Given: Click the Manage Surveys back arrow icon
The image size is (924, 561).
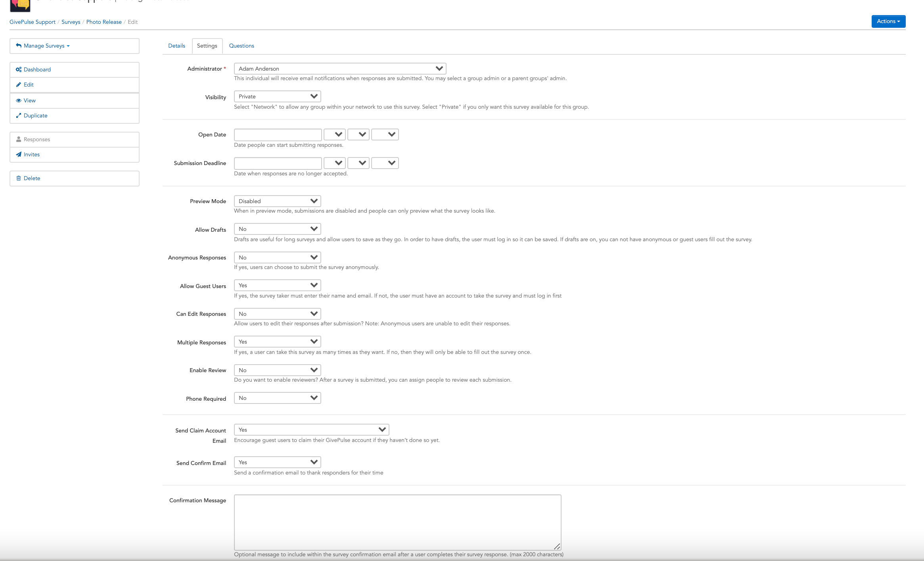Looking at the screenshot, I should click(x=19, y=46).
